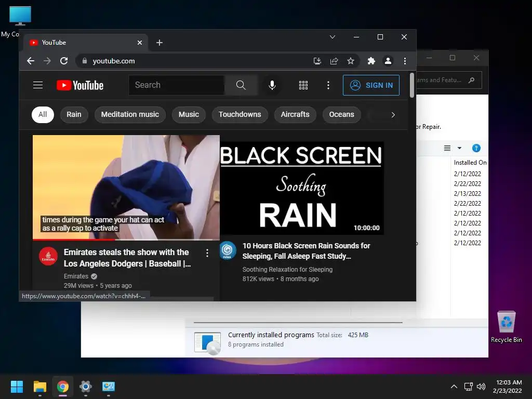Select the Aircrafts category chip

pos(295,114)
